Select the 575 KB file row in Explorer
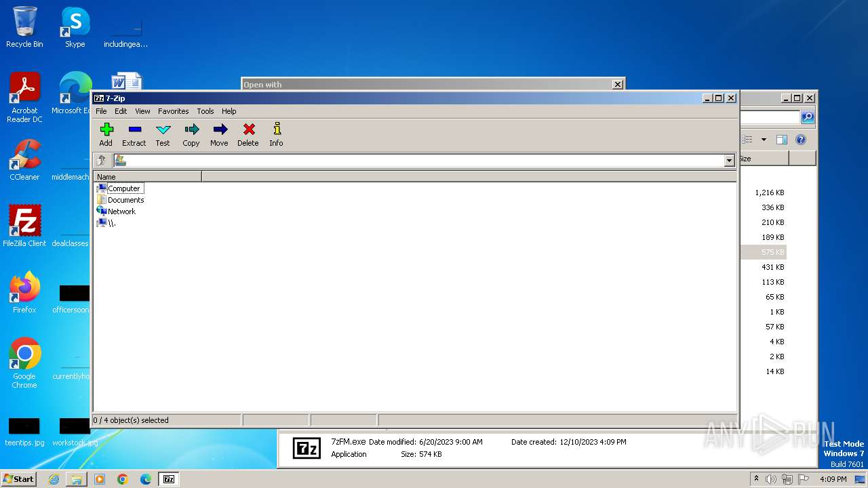This screenshot has height=488, width=868. coord(764,252)
